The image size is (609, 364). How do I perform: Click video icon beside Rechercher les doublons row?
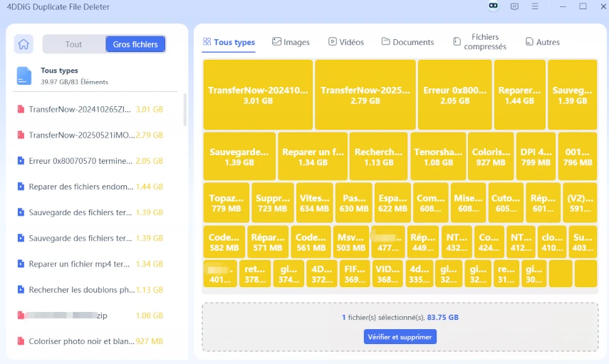pos(21,289)
